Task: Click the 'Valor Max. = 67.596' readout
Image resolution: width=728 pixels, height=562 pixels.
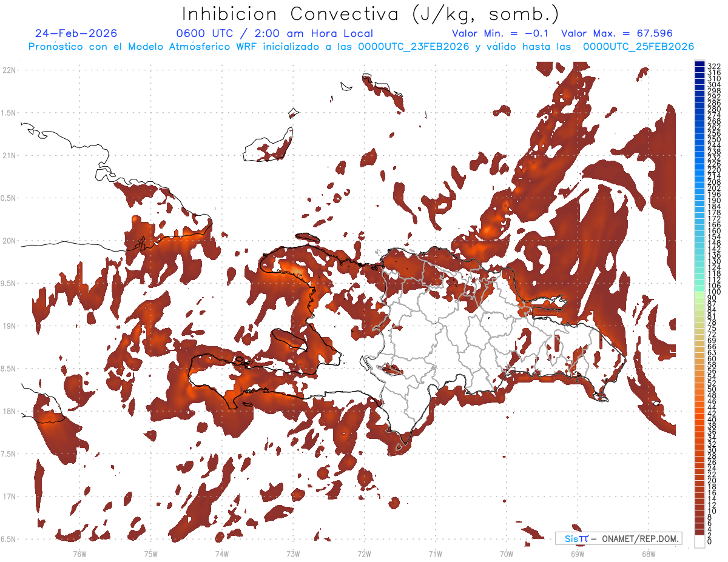Action: point(617,33)
